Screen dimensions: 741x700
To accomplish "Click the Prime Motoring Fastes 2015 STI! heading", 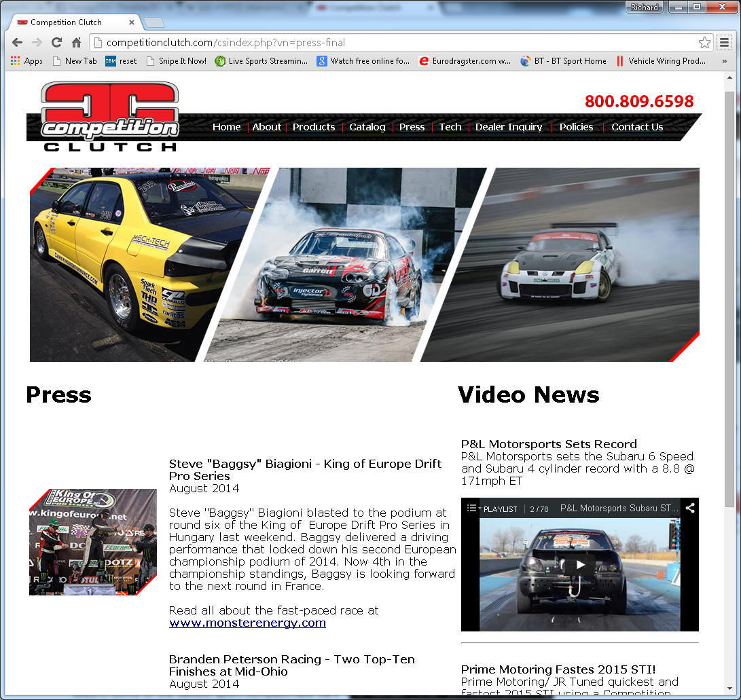I will point(558,669).
